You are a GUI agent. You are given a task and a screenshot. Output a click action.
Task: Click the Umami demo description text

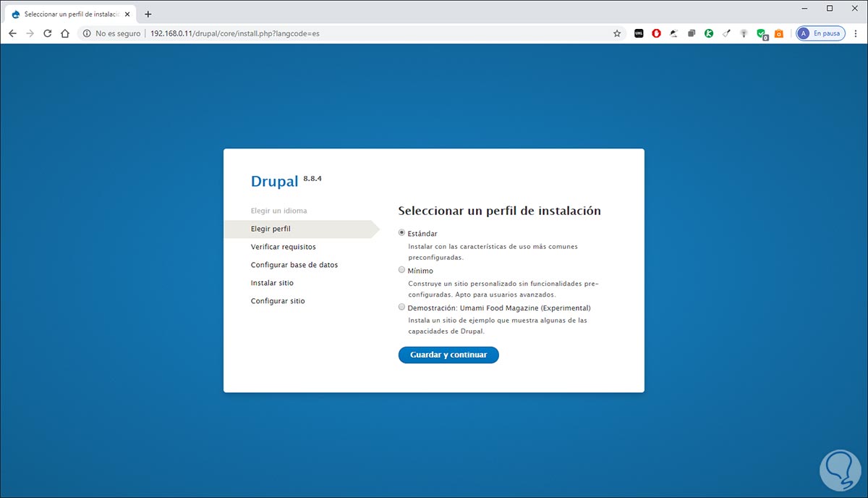(498, 325)
